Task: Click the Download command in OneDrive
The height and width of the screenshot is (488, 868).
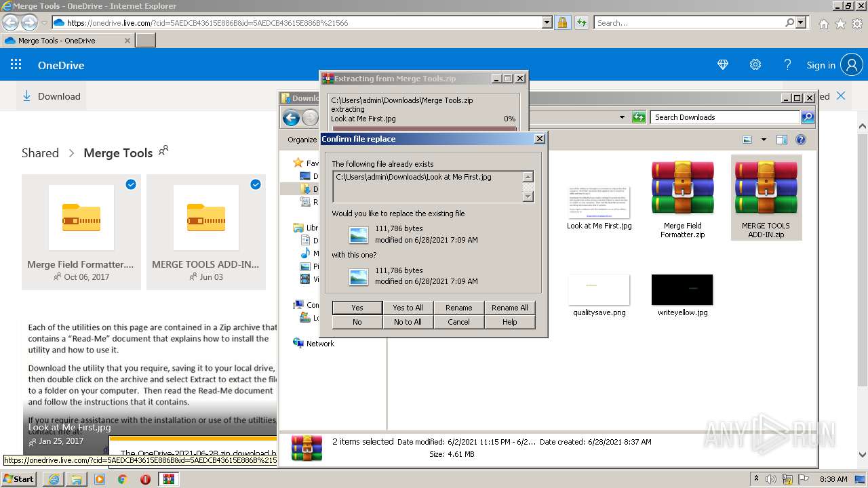Action: [52, 96]
